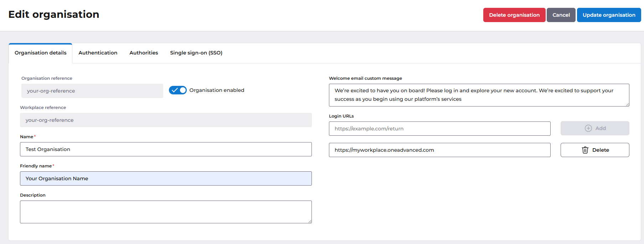This screenshot has width=644, height=244.
Task: Switch to the Authentication tab
Action: (98, 53)
